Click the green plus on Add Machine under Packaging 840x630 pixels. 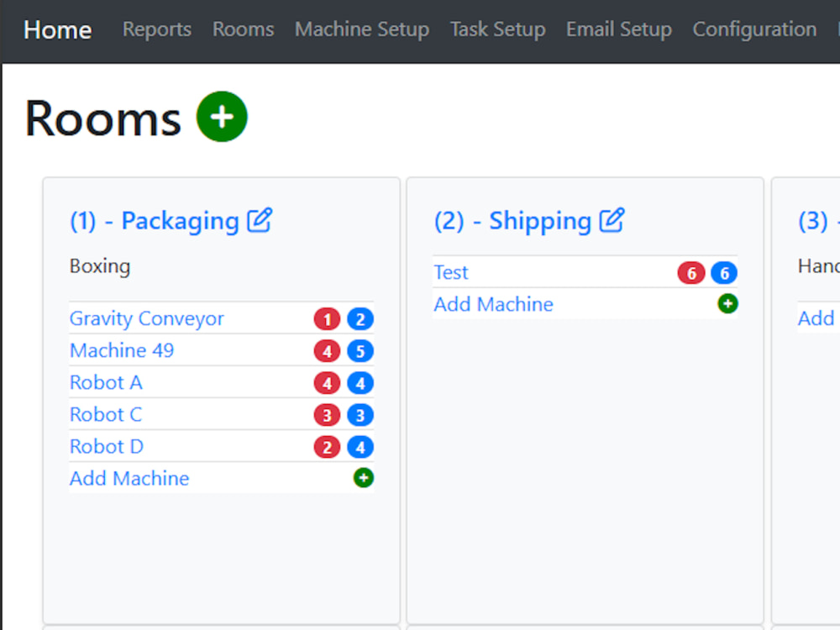[363, 477]
